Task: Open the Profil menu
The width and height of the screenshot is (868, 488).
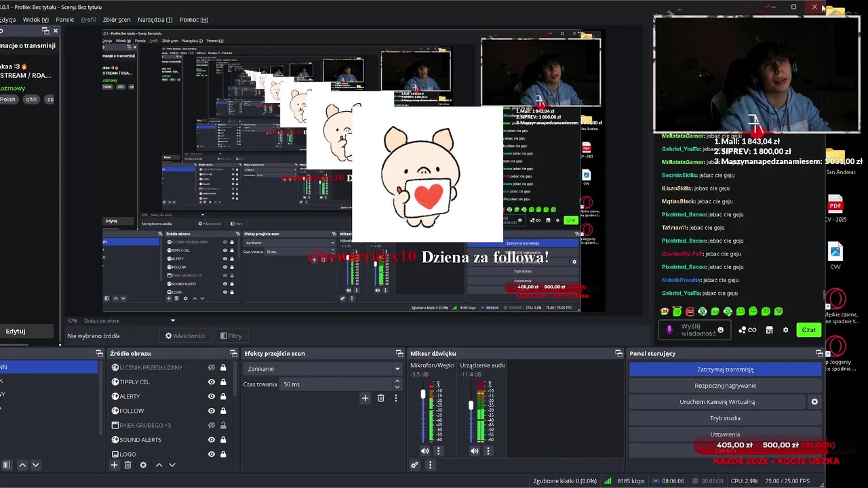Action: [88, 20]
